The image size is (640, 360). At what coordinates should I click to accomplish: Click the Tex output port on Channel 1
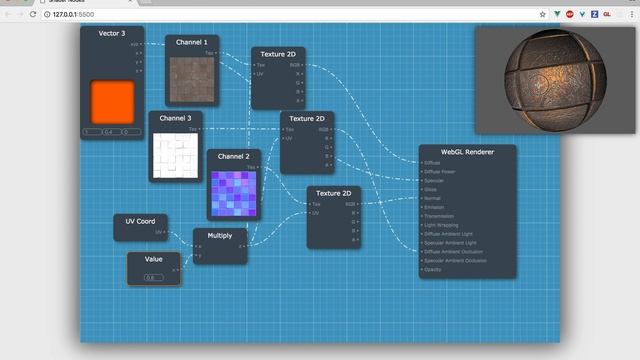[216, 53]
